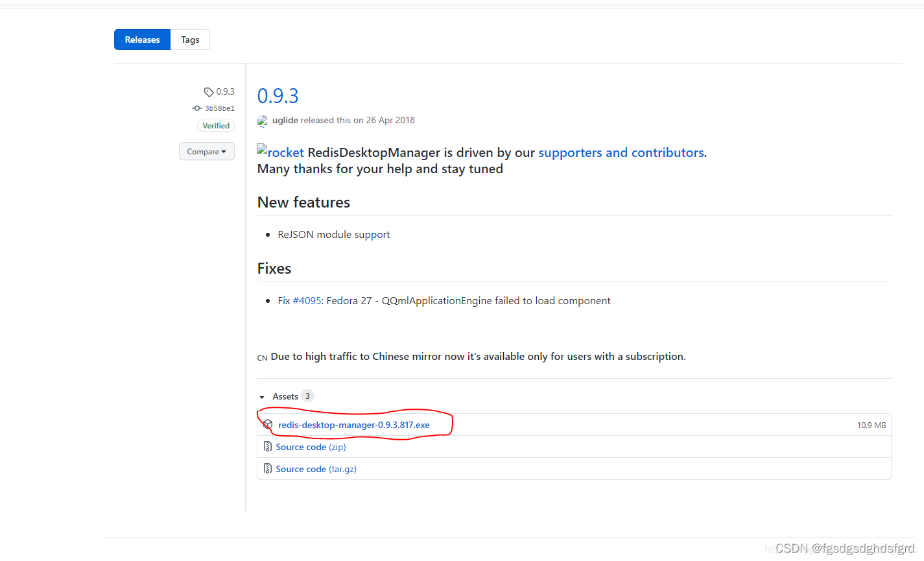Click the tag icon beside 0.9.3
924x561 pixels.
coord(209,92)
